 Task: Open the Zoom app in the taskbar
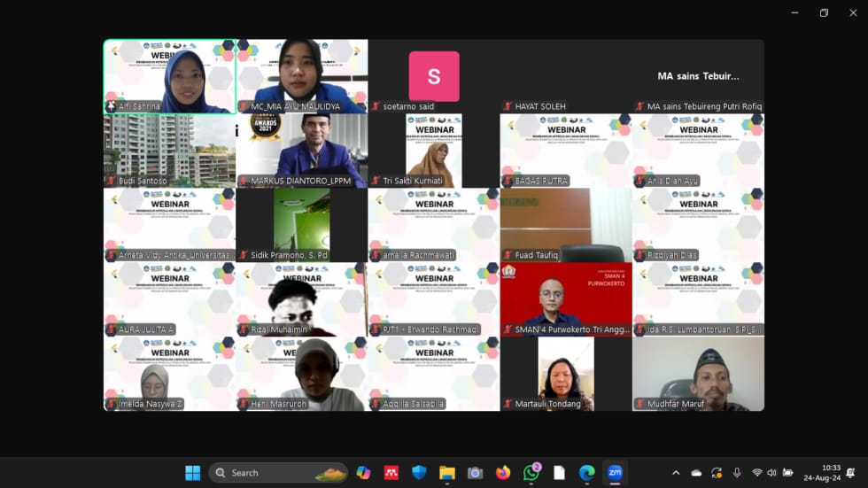tap(615, 473)
